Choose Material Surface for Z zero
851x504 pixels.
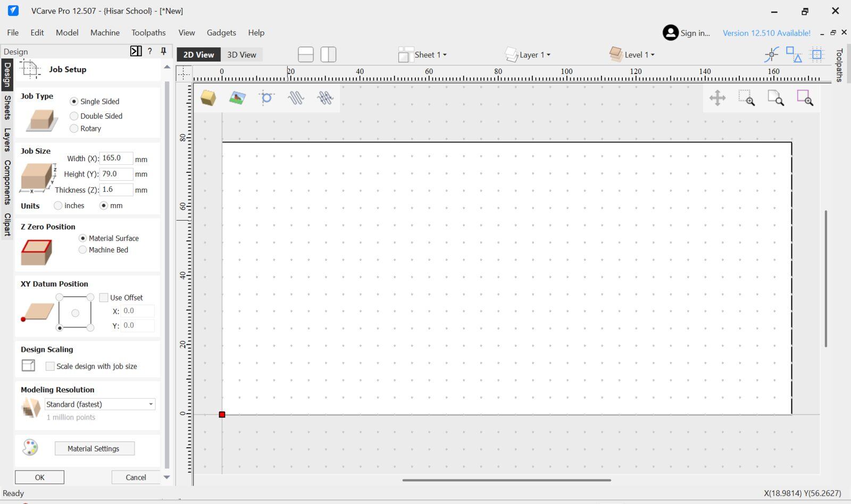(x=82, y=238)
